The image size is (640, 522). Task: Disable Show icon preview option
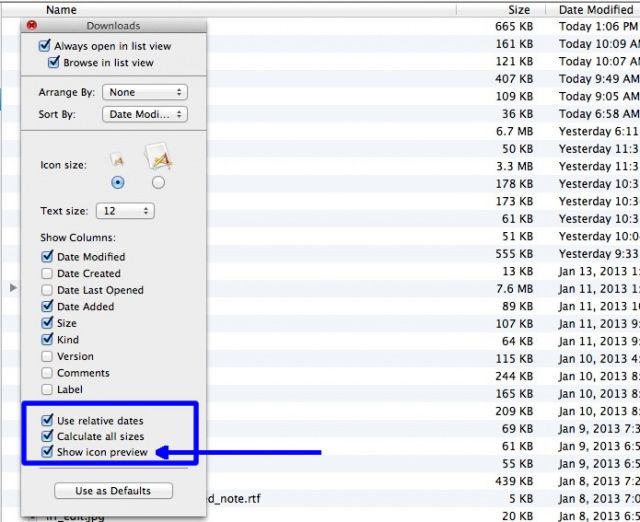tap(47, 452)
